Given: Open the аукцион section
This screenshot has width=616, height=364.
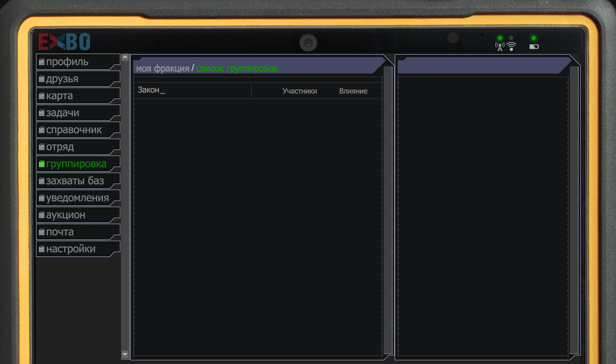Looking at the screenshot, I should click(x=78, y=215).
